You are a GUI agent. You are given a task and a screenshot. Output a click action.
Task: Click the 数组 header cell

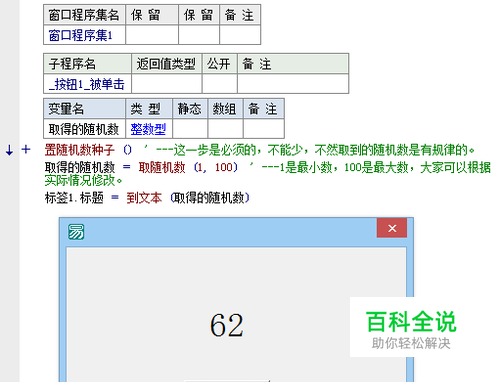click(x=225, y=109)
